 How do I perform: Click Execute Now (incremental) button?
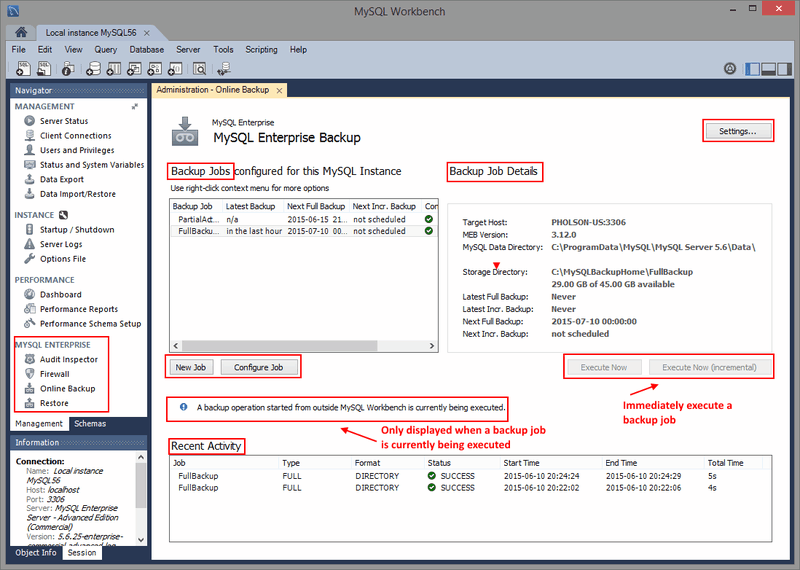tap(709, 367)
